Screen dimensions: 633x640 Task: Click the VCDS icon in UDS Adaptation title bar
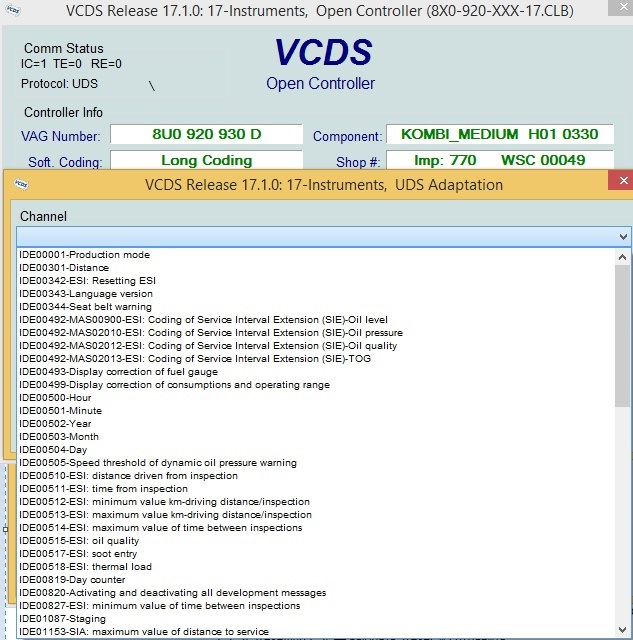(x=21, y=184)
